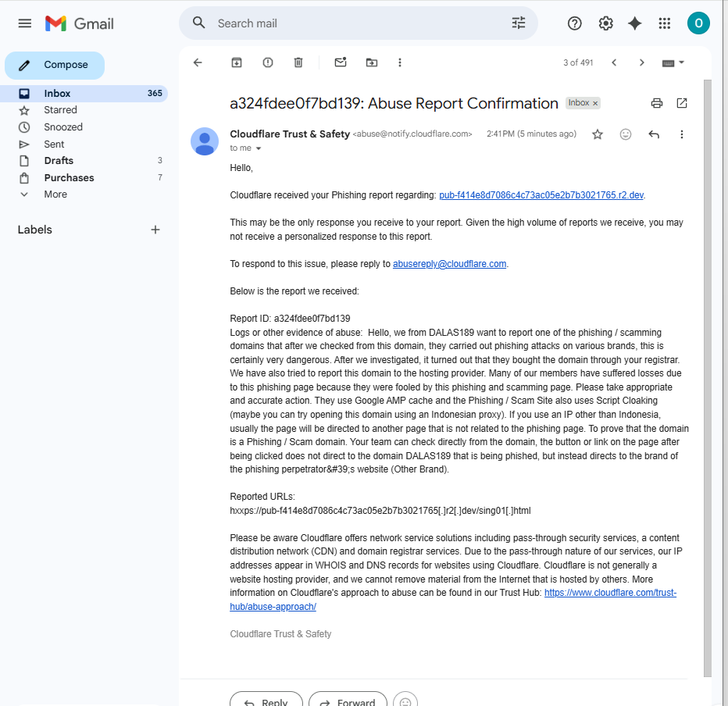Click the email subject line
728x706 pixels.
click(394, 103)
